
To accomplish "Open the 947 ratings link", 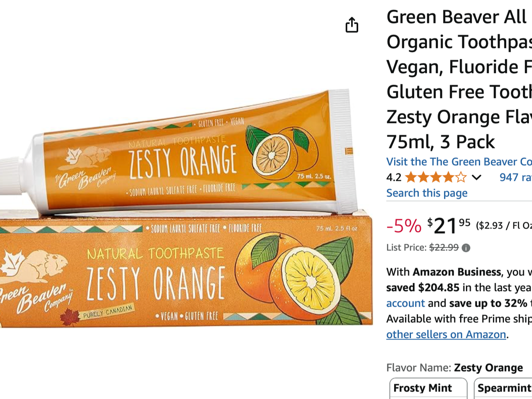I will 515,177.
